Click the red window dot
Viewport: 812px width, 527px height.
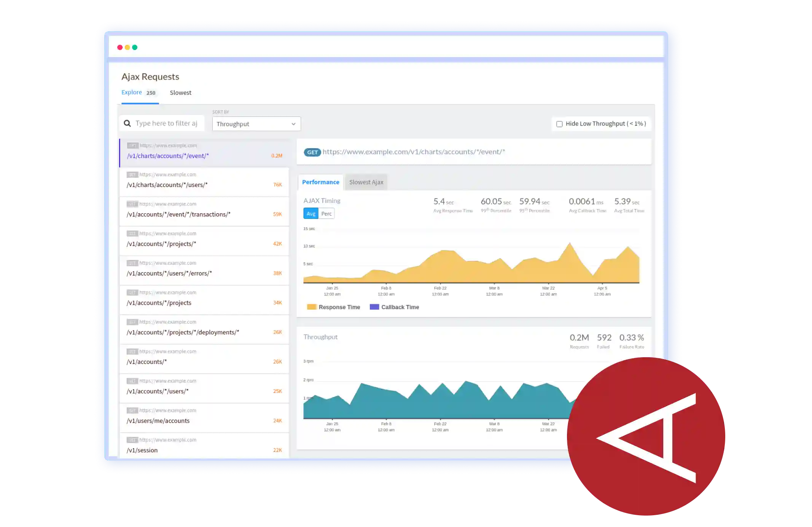pyautogui.click(x=120, y=47)
